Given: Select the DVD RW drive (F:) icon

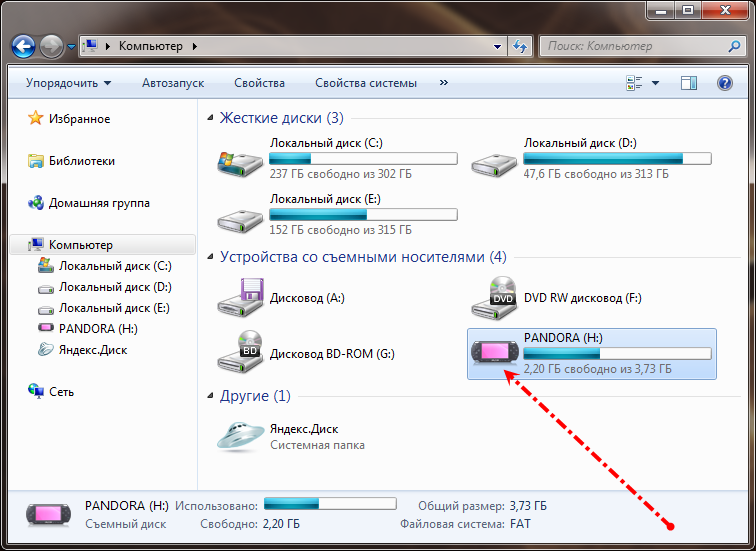Looking at the screenshot, I should point(495,298).
